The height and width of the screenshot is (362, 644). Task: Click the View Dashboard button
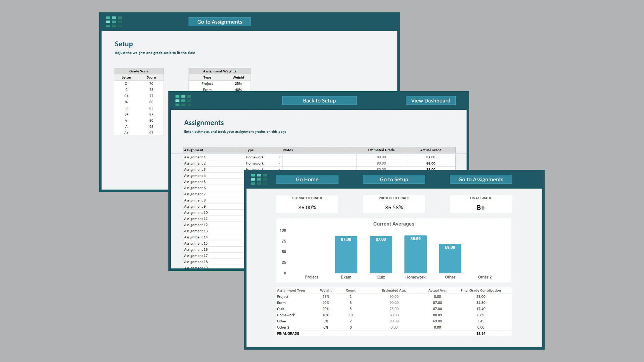click(431, 101)
